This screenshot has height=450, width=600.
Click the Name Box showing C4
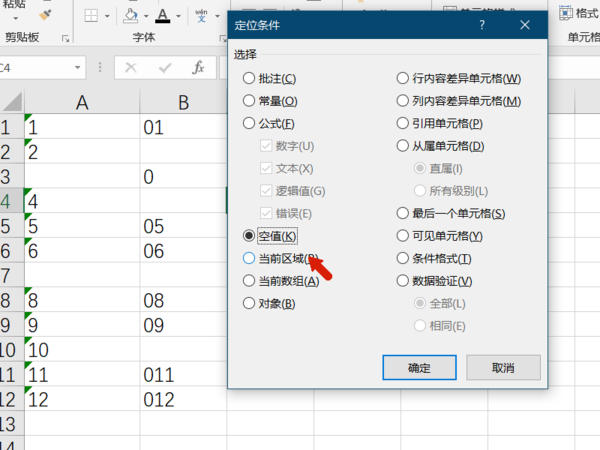[36, 68]
